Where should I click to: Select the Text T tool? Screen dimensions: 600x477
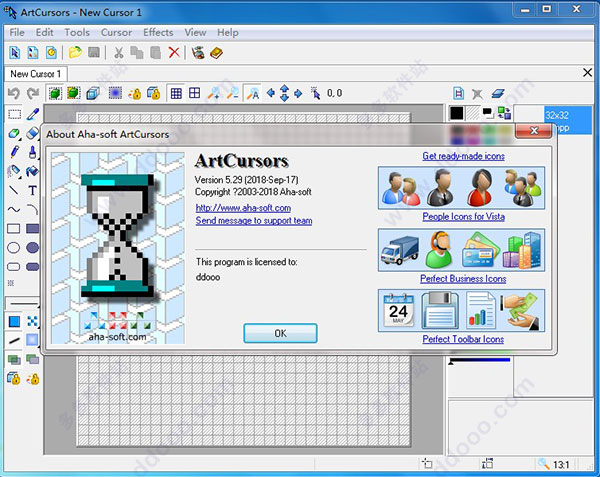(x=33, y=190)
